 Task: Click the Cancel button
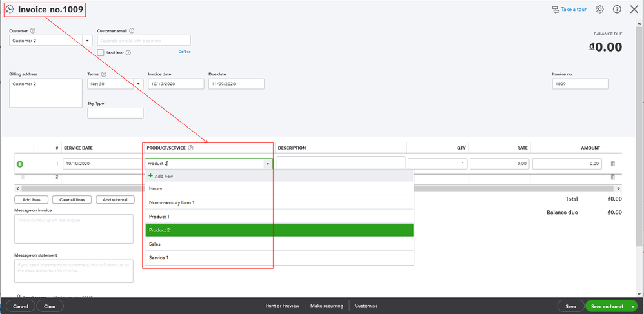point(21,306)
